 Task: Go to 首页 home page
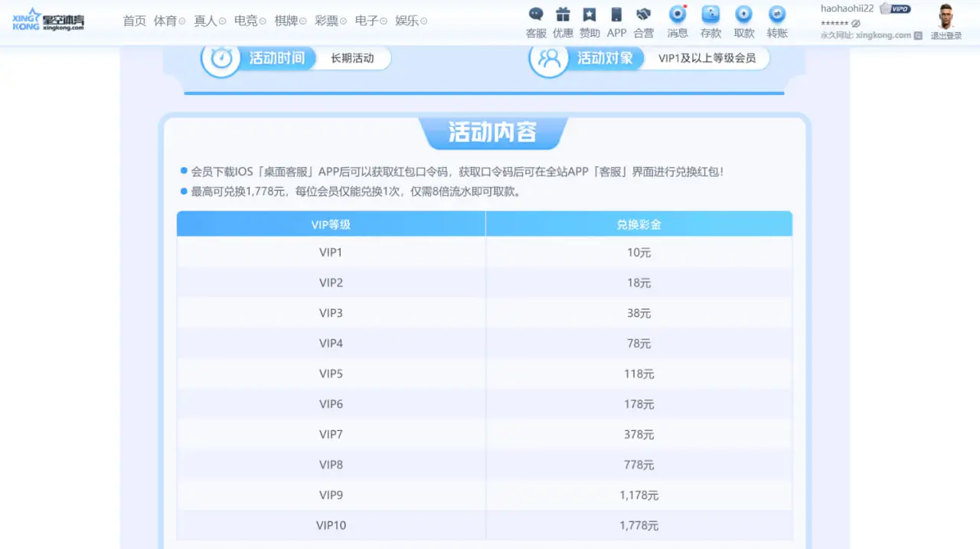134,21
